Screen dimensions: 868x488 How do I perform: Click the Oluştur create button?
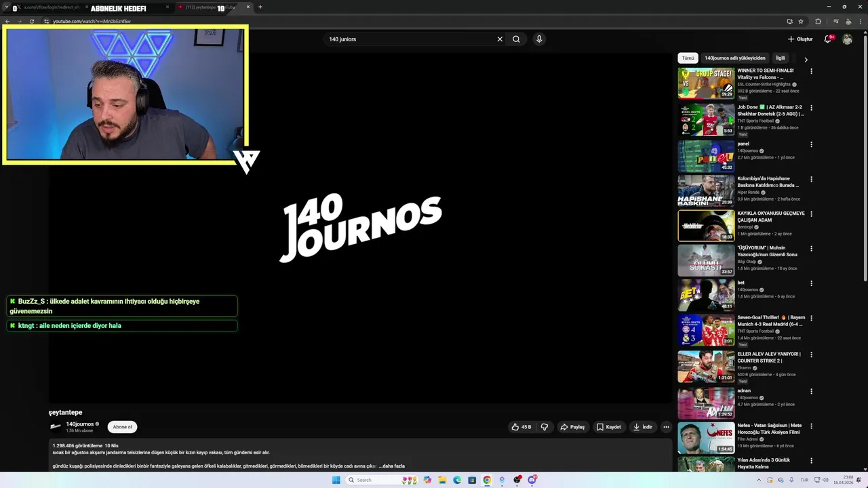point(800,39)
